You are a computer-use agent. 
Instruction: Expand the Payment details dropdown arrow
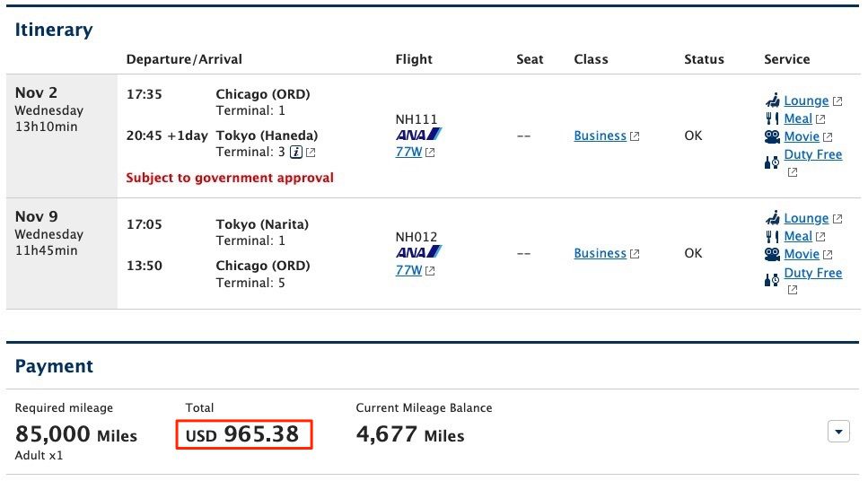[x=837, y=433]
